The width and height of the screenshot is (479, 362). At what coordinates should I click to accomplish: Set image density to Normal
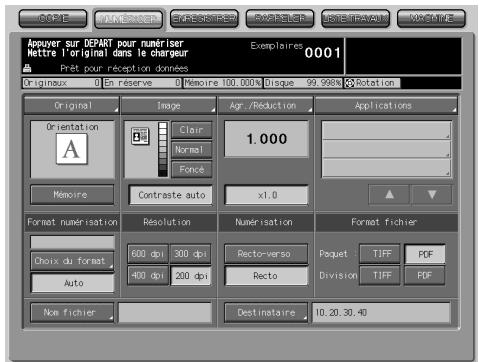click(192, 150)
